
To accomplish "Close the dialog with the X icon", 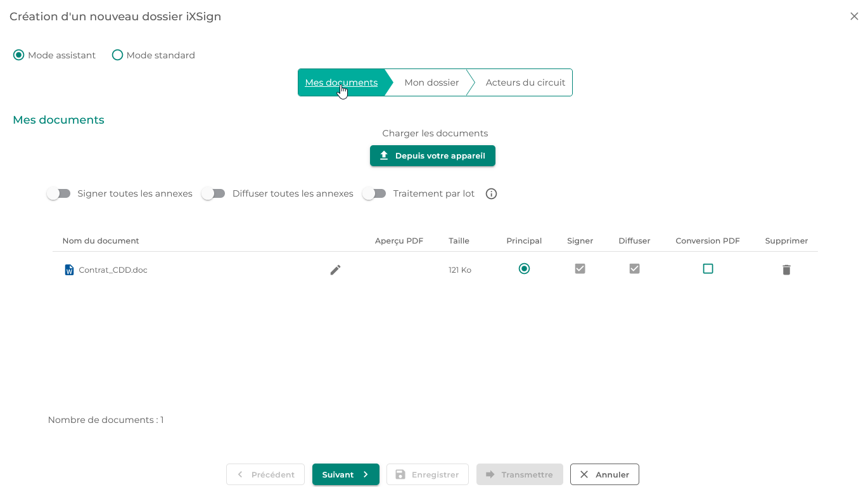I will [854, 16].
